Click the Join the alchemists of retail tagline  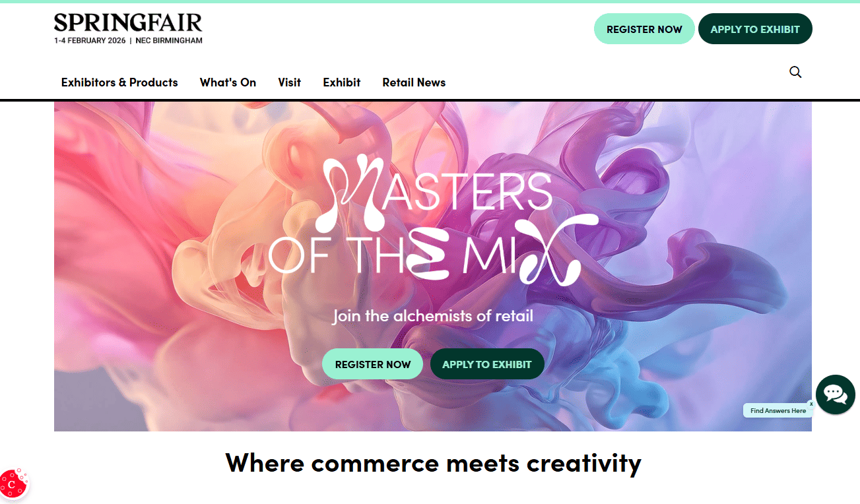[x=433, y=316]
